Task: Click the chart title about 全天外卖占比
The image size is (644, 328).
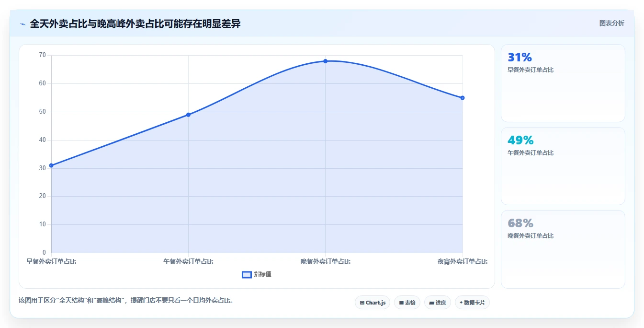Action: tap(135, 23)
